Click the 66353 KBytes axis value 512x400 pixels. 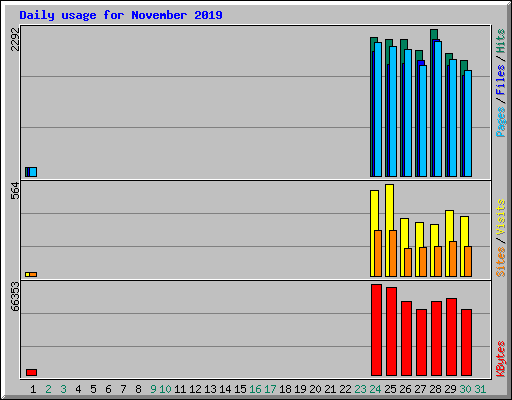pos(15,296)
